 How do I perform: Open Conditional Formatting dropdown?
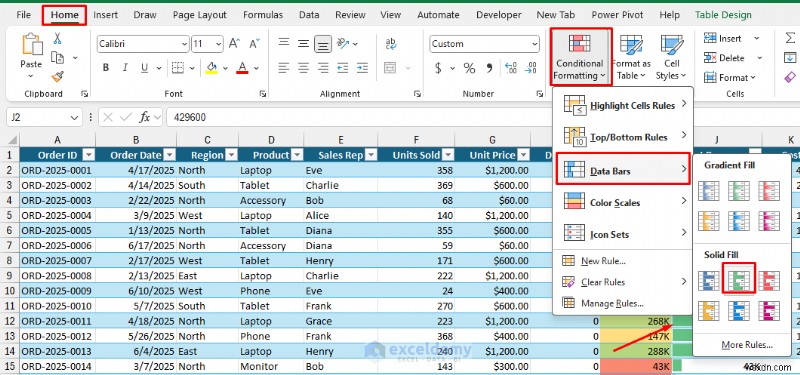(580, 57)
